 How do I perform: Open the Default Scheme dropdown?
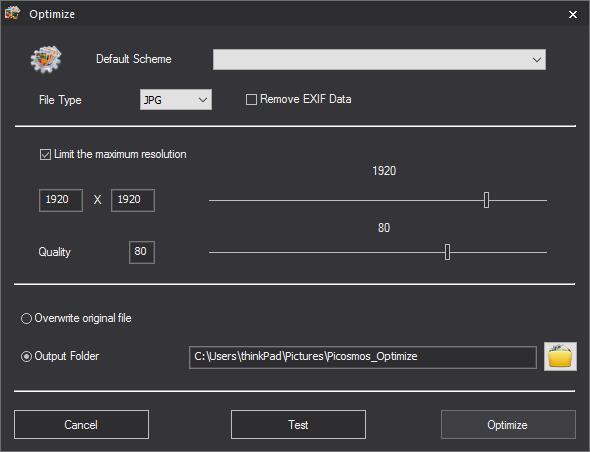coord(379,59)
